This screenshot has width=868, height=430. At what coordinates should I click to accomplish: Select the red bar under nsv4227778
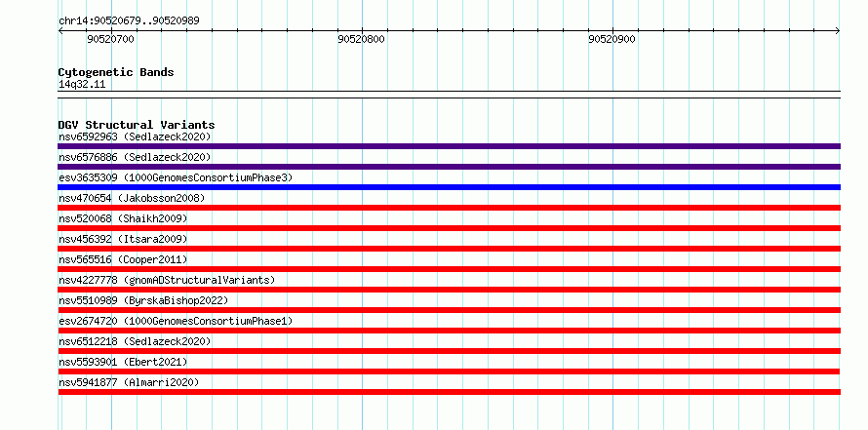click(x=449, y=290)
